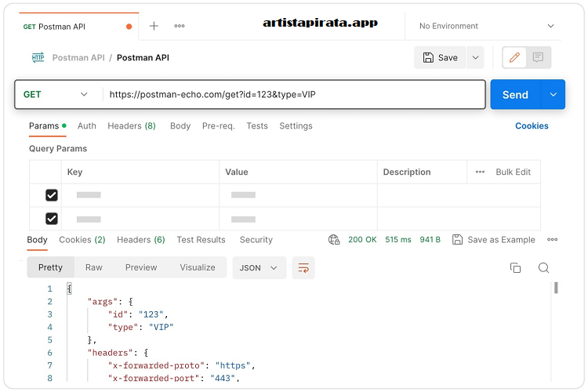588x392 pixels.
Task: Copy response body with copy icon
Action: (515, 267)
